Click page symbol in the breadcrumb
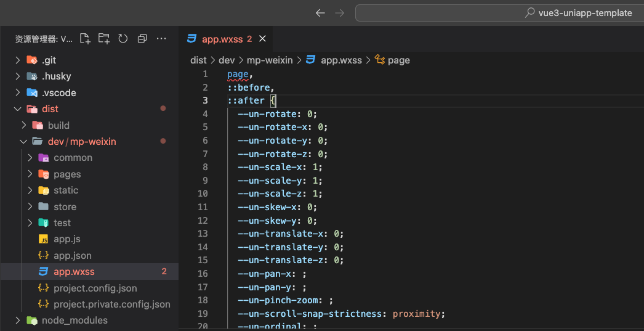644x331 pixels. point(399,60)
